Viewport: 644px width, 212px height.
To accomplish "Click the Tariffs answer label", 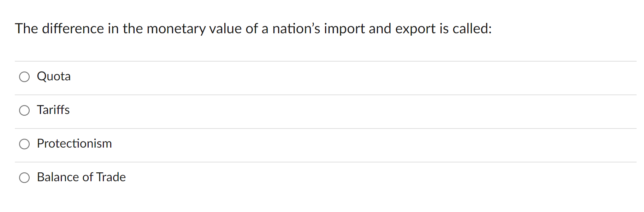I will point(53,110).
